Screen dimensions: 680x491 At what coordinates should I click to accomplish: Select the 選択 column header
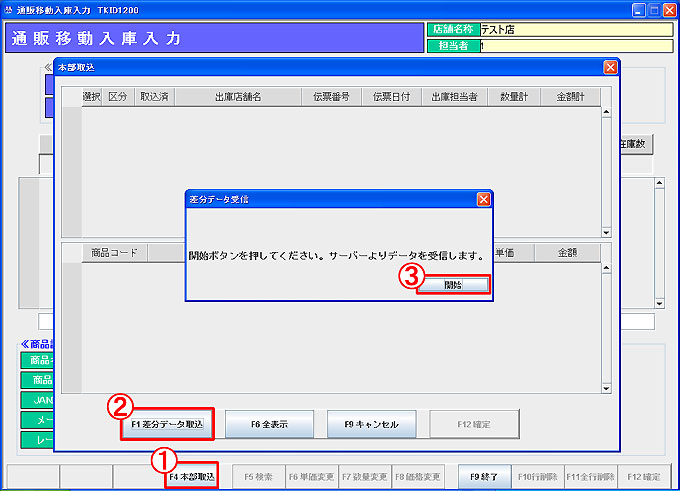[92, 97]
